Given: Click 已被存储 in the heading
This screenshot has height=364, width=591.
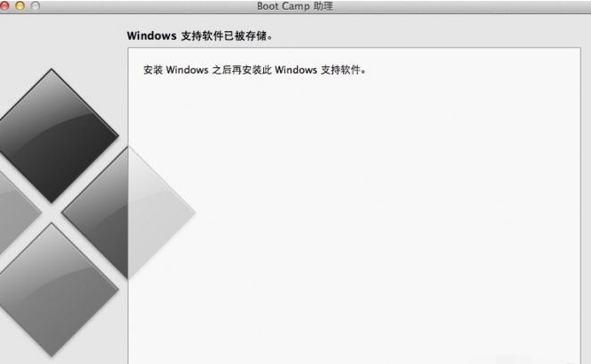Looking at the screenshot, I should [245, 36].
